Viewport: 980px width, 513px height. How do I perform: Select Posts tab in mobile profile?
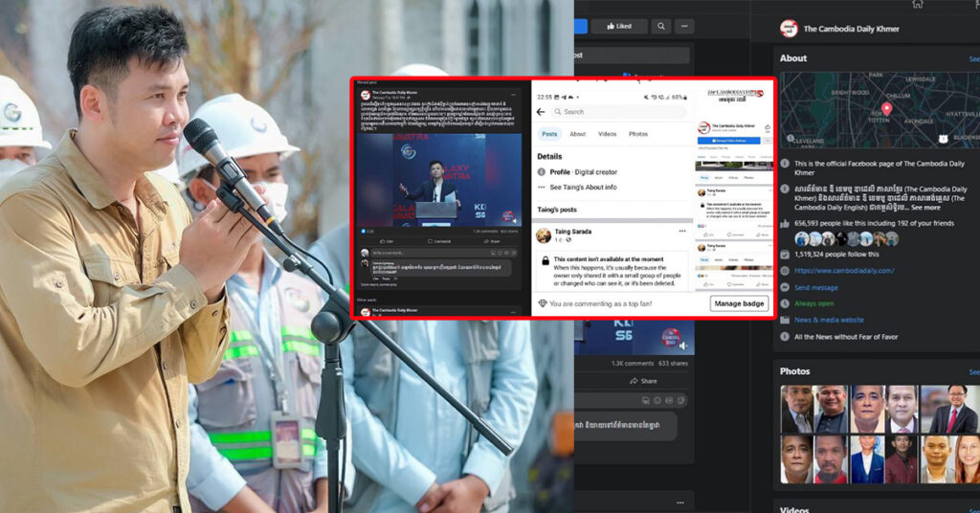(549, 134)
